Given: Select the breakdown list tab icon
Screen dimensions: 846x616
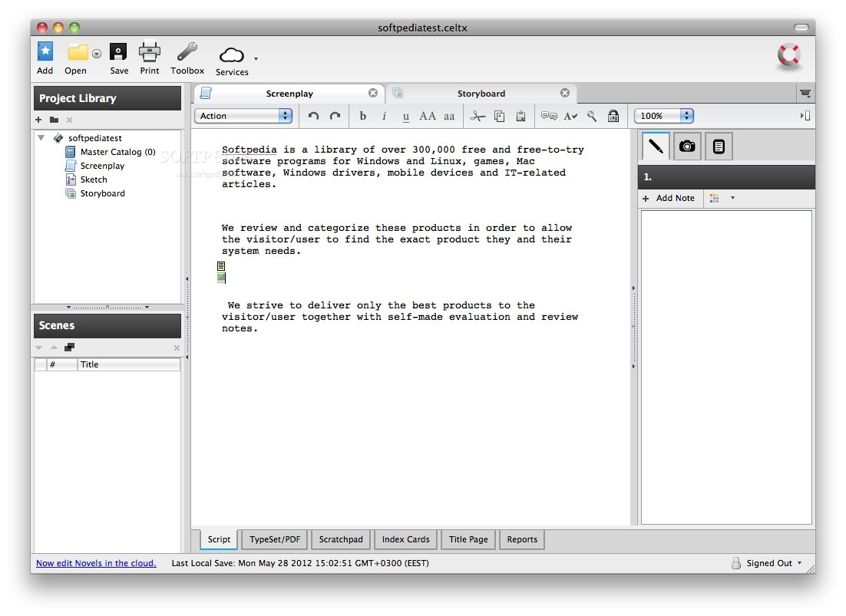Looking at the screenshot, I should tap(719, 146).
